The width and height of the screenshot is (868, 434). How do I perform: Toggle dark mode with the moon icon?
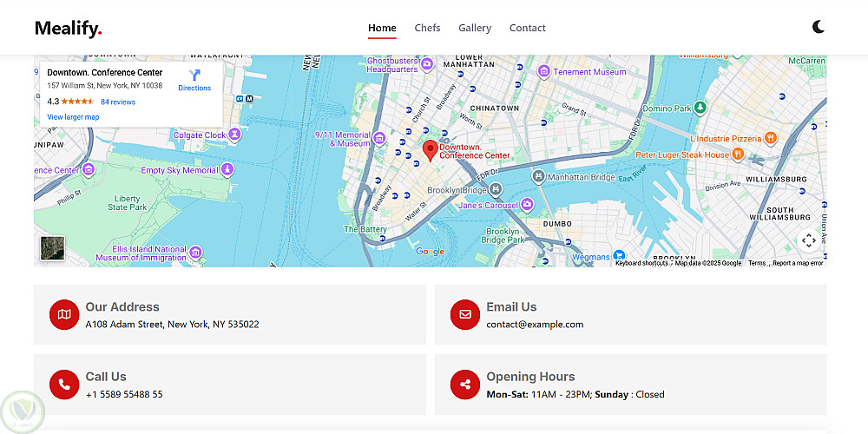pos(819,27)
